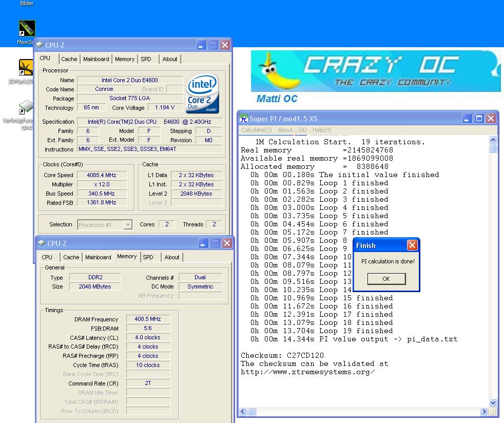Image resolution: width=504 pixels, height=423 pixels.
Task: Open the MemSet desktop shortcut icon
Action: point(27,28)
